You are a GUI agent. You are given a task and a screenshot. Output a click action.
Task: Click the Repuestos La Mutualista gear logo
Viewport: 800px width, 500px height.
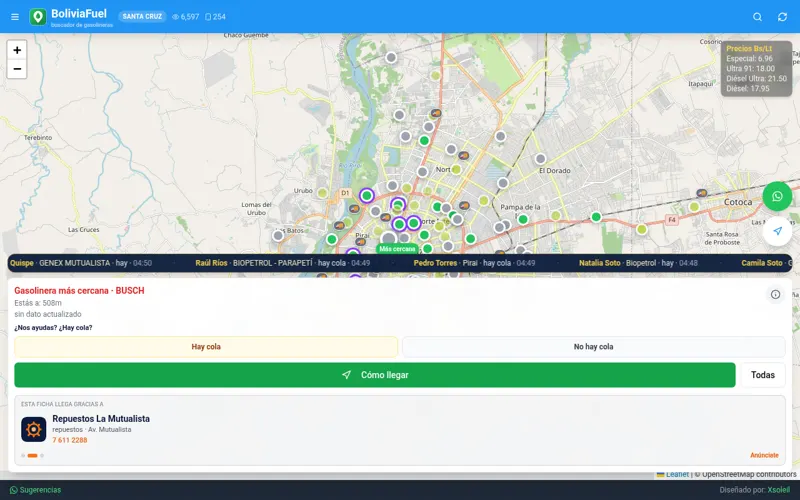(34, 429)
